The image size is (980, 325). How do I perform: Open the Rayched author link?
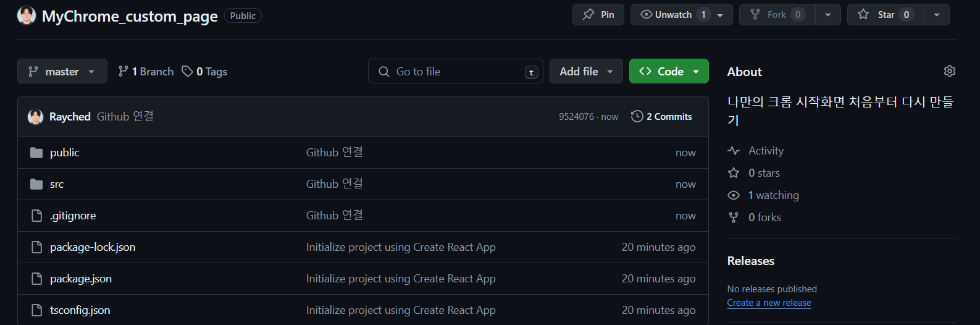coord(70,117)
